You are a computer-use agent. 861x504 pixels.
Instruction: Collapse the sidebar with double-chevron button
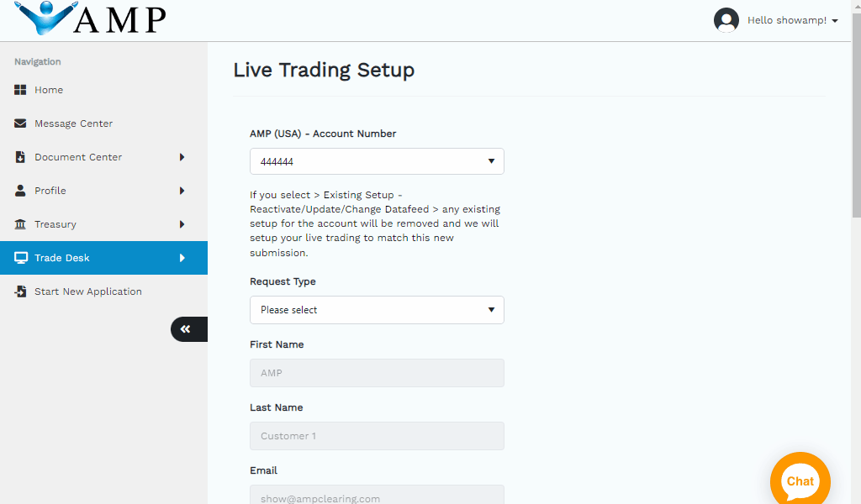coord(187,329)
